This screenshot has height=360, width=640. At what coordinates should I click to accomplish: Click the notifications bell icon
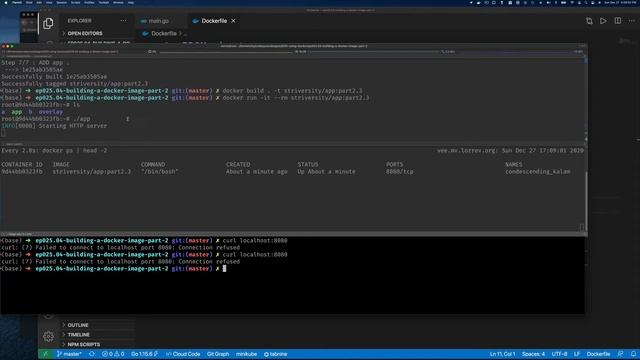(633, 354)
